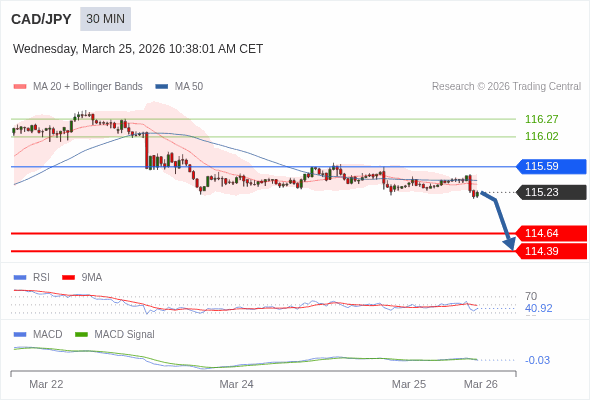Click the MACD blue legend swatch
Viewport: 590px width, 400px height.
coord(20,335)
